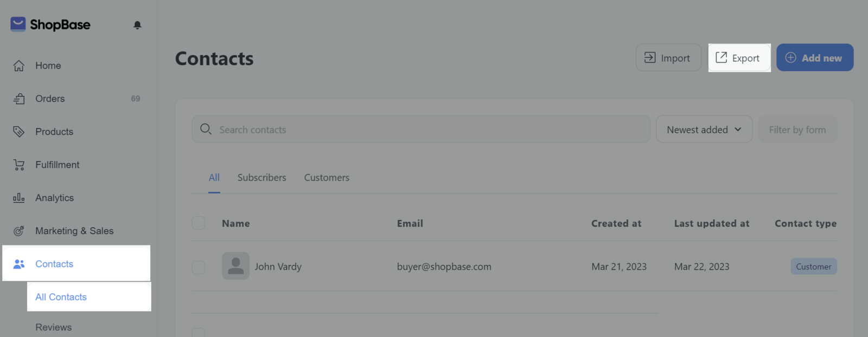Click the Email column header
This screenshot has width=868, height=337.
pos(410,223)
